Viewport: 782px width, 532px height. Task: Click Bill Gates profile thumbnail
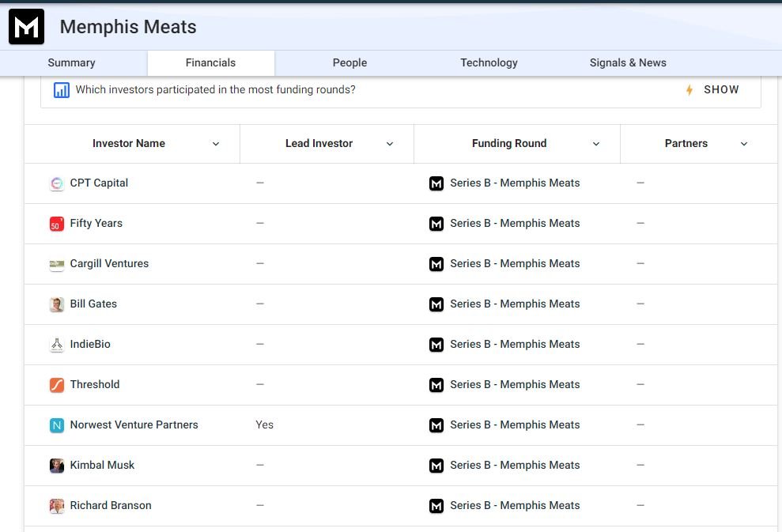click(57, 304)
